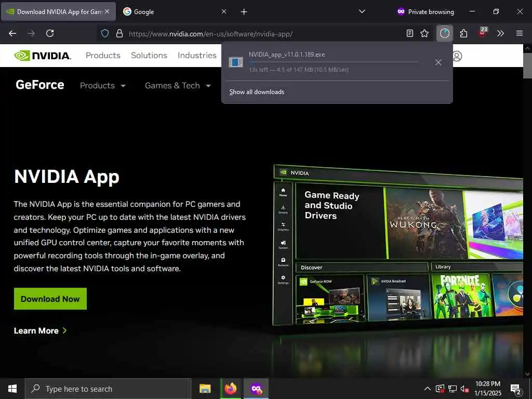
Task: Show more tools overflow chevrons
Action: [x=500, y=33]
